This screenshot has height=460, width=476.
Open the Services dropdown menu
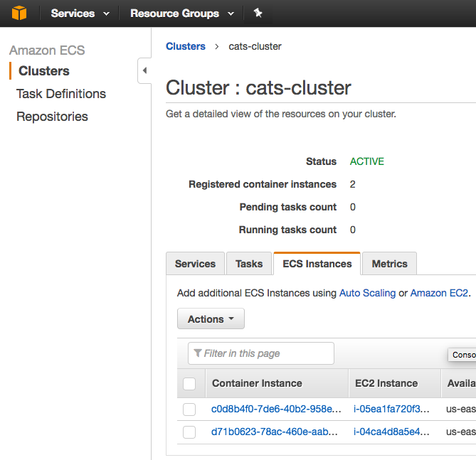(80, 14)
